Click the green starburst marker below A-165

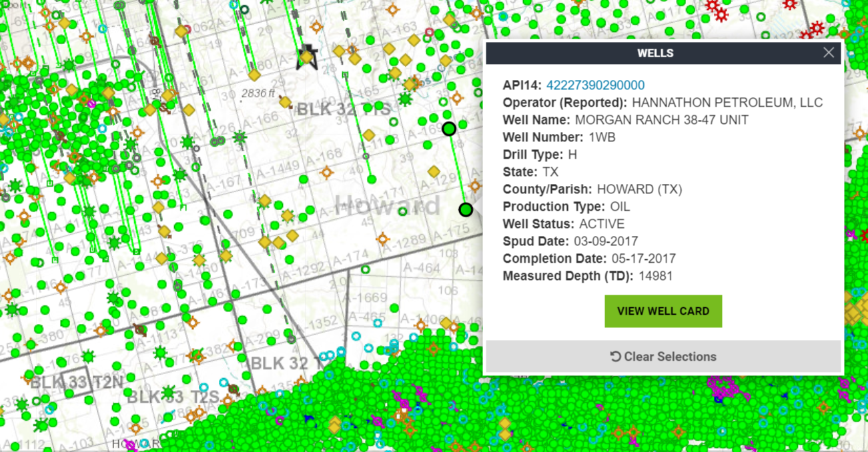coord(405,99)
